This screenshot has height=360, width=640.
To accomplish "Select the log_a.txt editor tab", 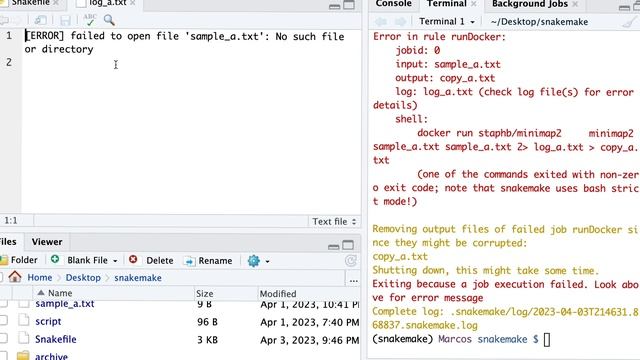I will pyautogui.click(x=107, y=3).
